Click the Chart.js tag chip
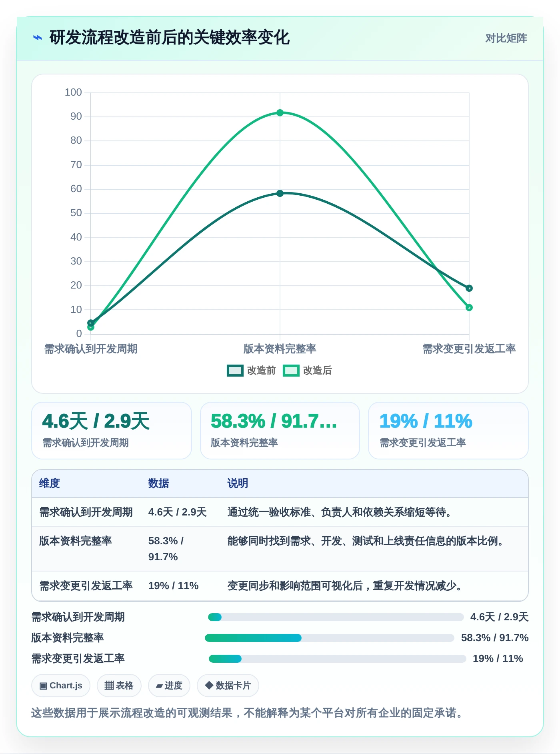 pos(61,686)
